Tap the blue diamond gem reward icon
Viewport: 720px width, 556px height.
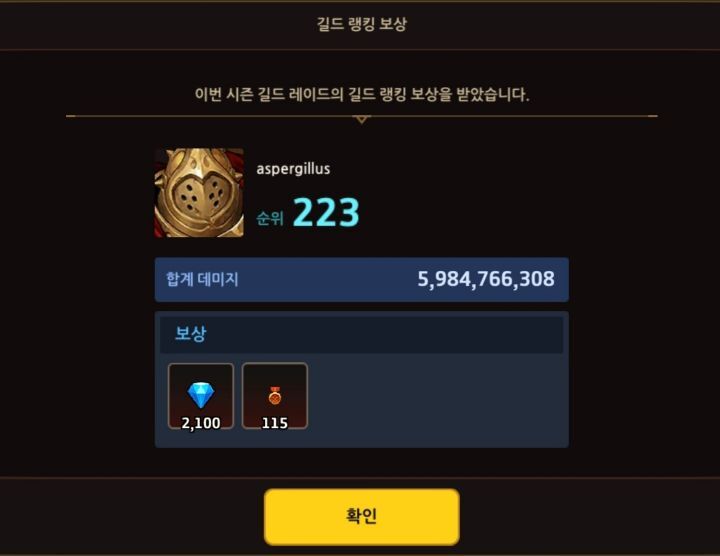[x=201, y=395]
